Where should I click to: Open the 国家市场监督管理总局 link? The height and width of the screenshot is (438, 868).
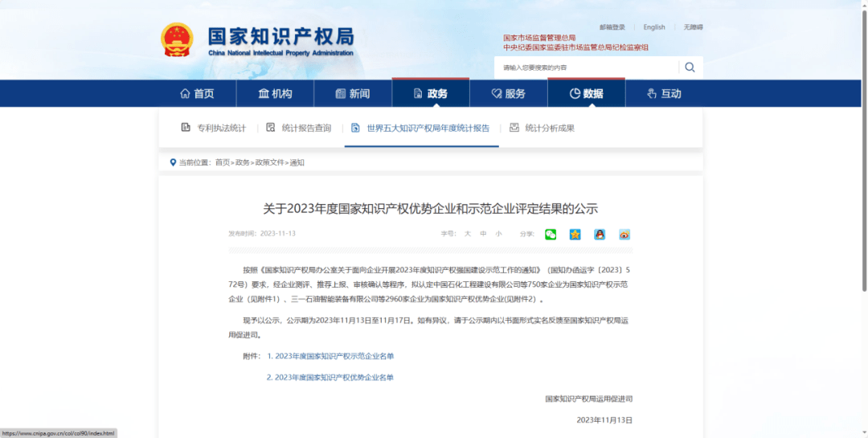[x=539, y=39]
